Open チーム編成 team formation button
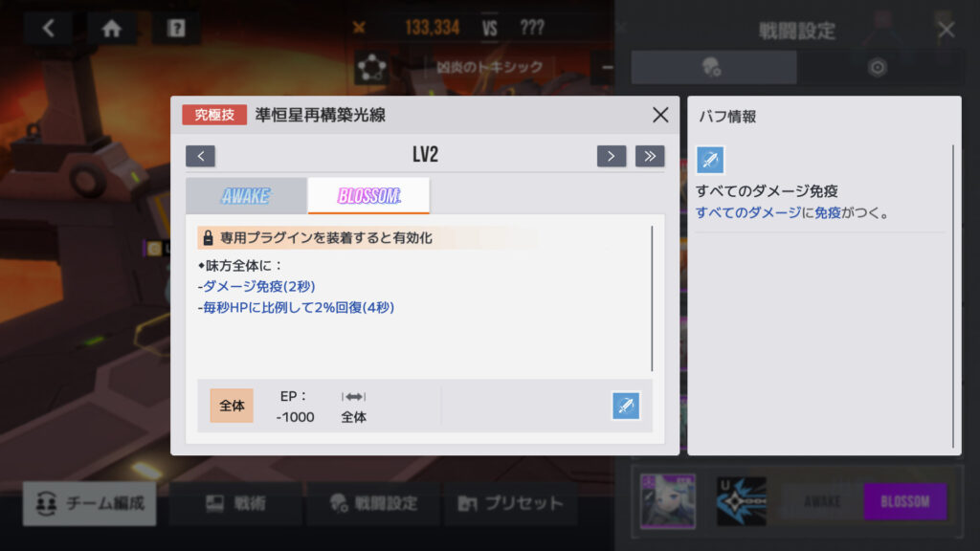980x551 pixels. [90, 503]
